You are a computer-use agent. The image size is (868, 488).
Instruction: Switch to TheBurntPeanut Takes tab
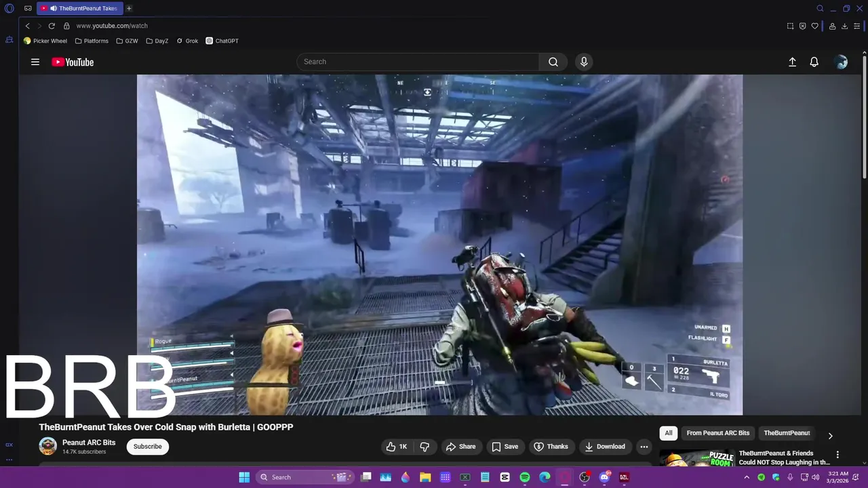click(x=80, y=9)
